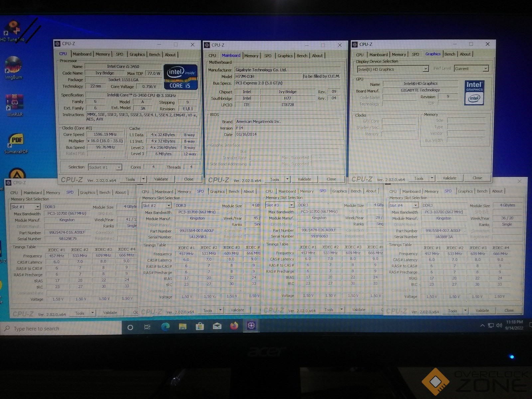Click CPU-Z title icon in Slot #1 window
This screenshot has width=532, height=399.
click(8, 183)
